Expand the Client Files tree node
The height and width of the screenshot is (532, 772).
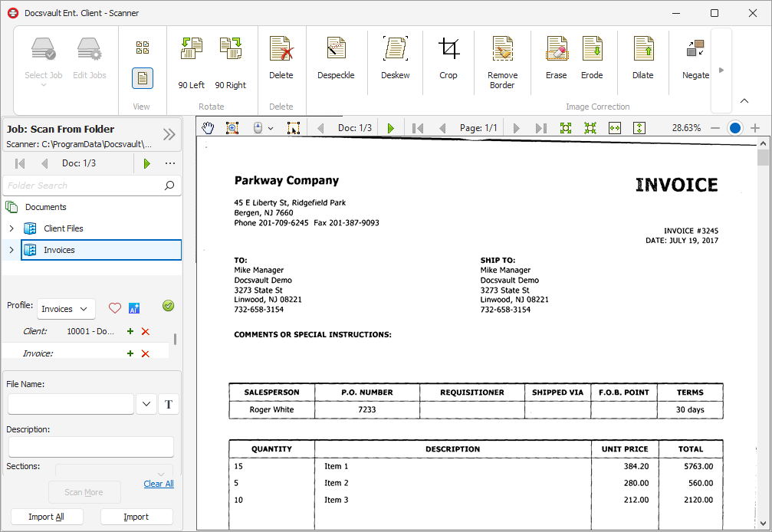coord(11,228)
